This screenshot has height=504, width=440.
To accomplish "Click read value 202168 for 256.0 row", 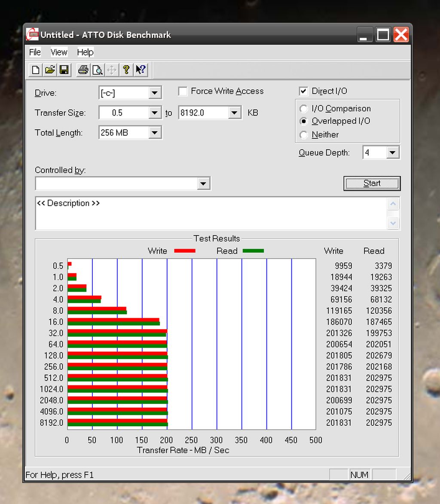I will coord(379,367).
